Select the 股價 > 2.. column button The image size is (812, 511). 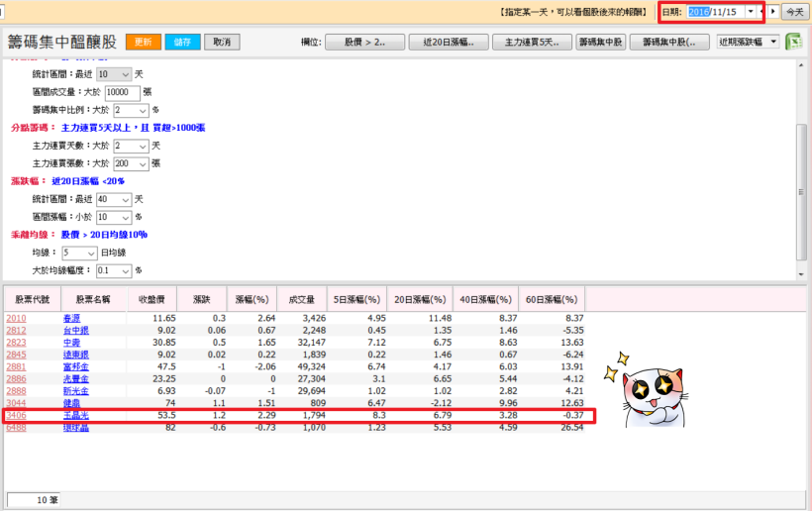364,42
